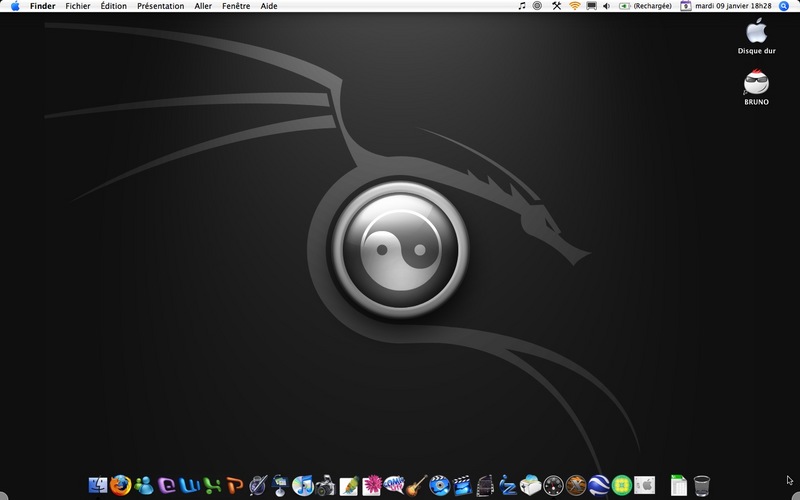Open iPhoto camera icon in dock
This screenshot has width=800, height=500.
point(326,485)
